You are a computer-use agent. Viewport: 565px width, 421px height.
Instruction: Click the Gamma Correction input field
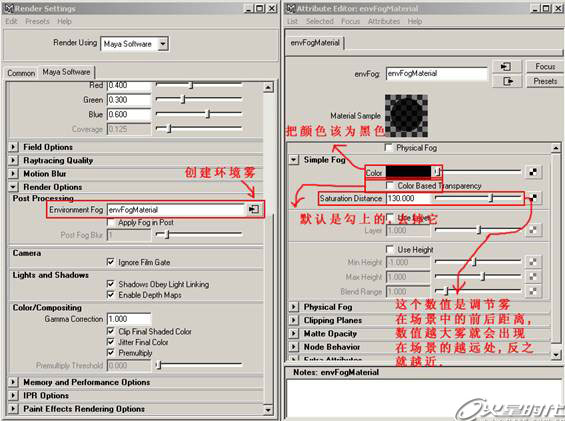129,319
